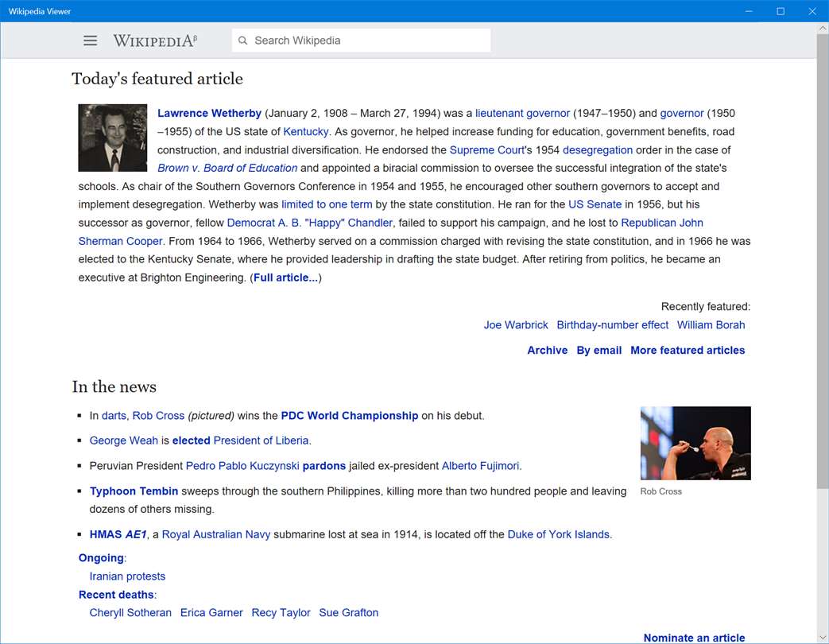Click Nominate an article link
Screen dimensions: 829x644
tap(694, 638)
